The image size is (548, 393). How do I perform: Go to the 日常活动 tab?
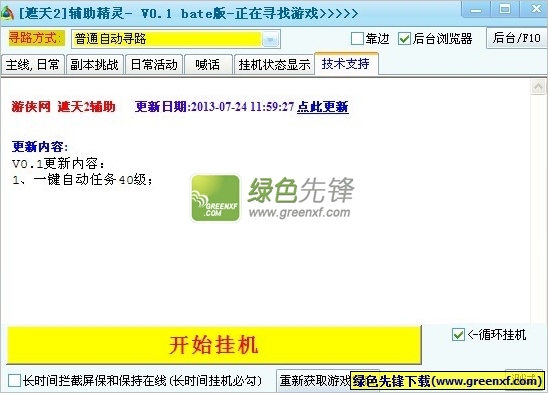pyautogui.click(x=154, y=65)
